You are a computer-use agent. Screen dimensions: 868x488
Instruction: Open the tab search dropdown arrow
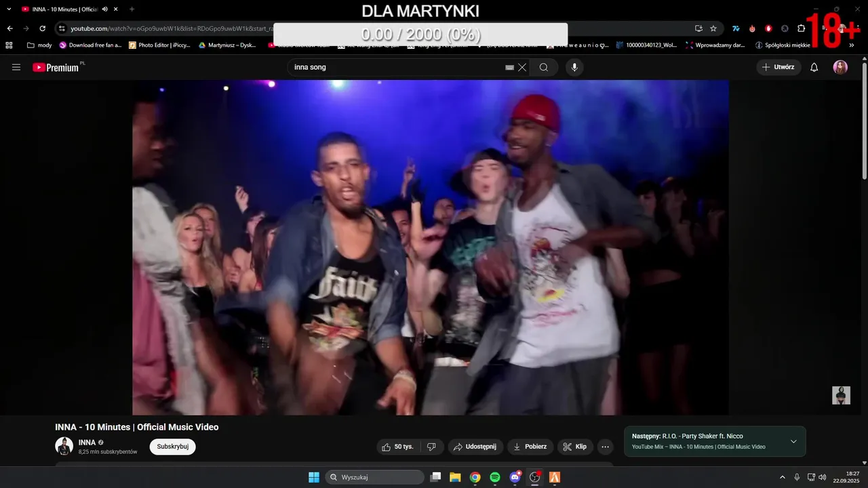tap(9, 9)
